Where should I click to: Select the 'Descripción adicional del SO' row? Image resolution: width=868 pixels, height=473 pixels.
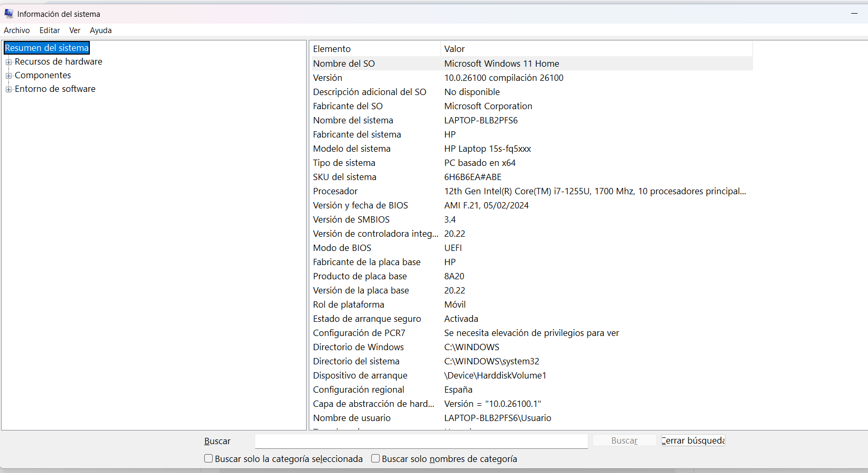coord(532,92)
